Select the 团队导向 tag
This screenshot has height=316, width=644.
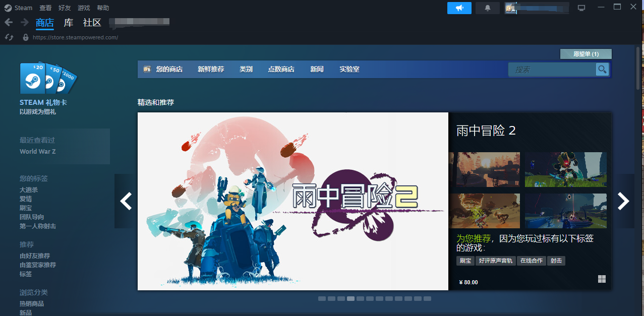pos(32,217)
